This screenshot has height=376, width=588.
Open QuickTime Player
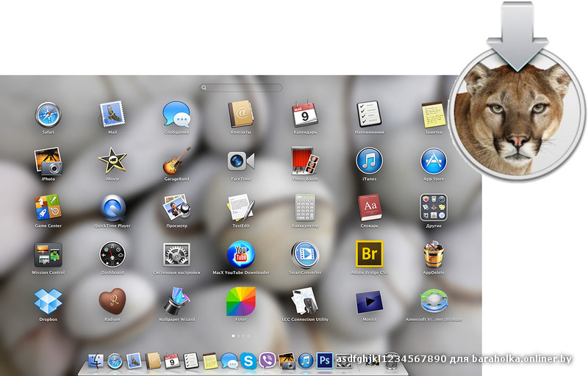click(x=112, y=208)
